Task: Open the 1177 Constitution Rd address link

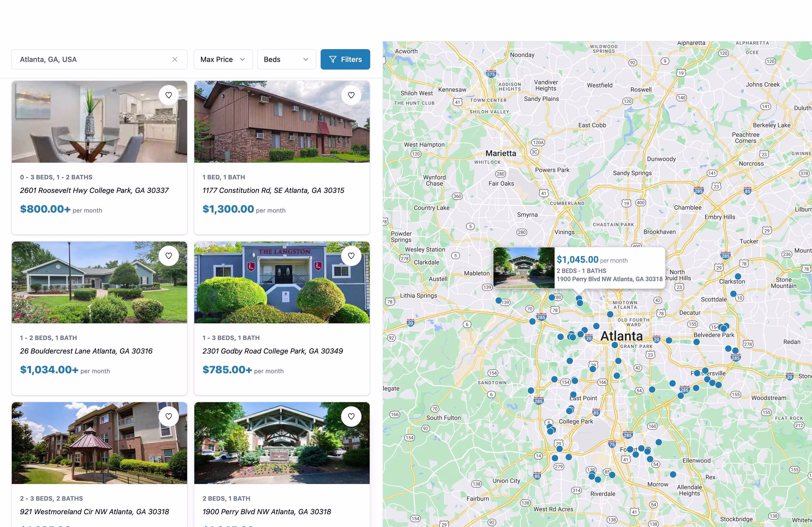Action: click(x=273, y=190)
